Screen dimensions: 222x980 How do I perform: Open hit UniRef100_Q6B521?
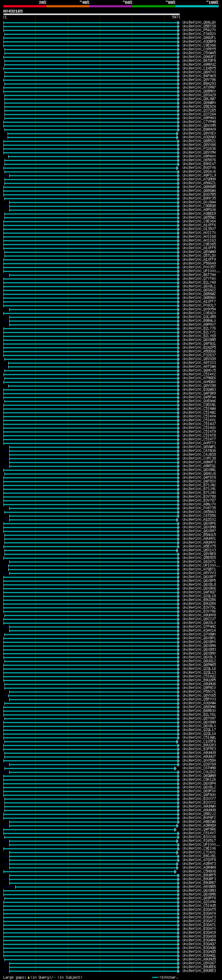(199, 141)
